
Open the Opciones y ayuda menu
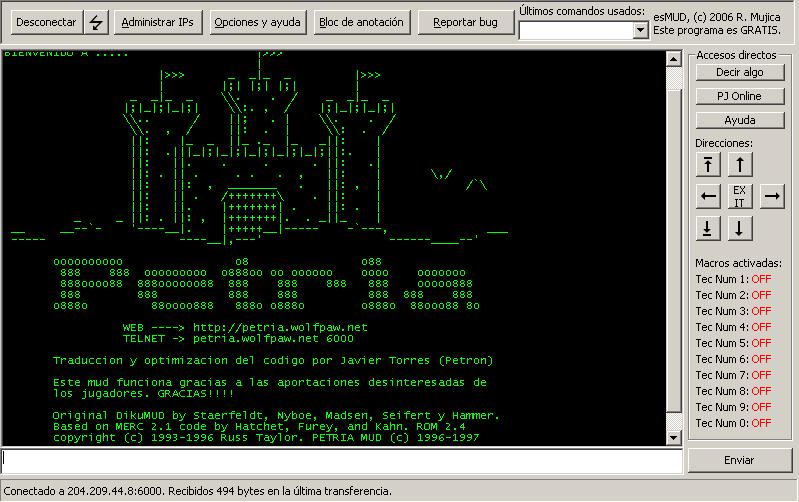tap(257, 22)
